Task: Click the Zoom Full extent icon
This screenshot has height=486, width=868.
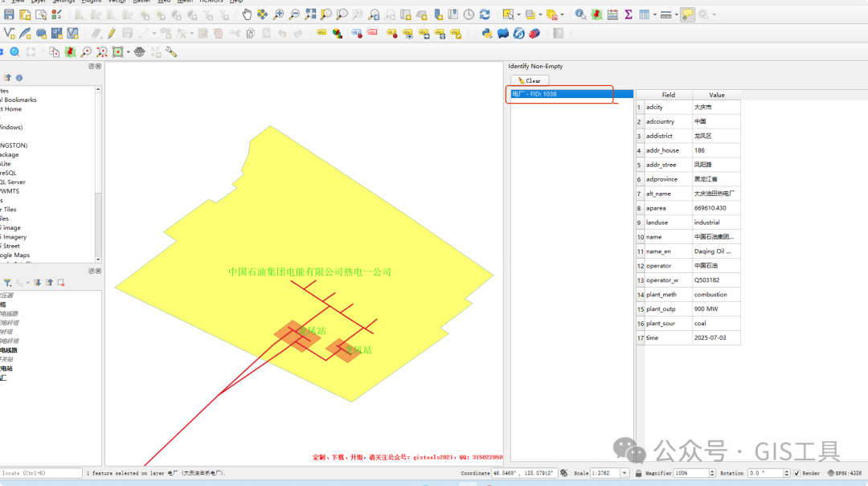Action: [x=310, y=15]
